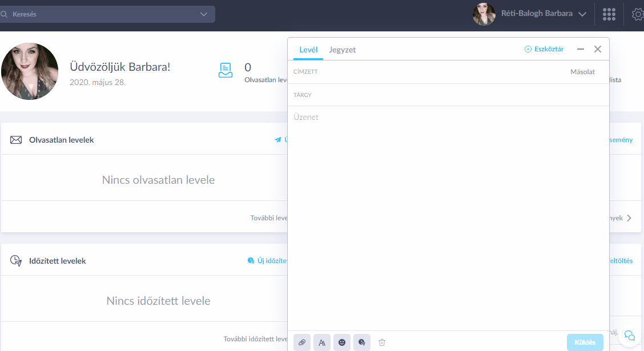The width and height of the screenshot is (644, 351).
Task: Open text formatting options
Action: (322, 342)
